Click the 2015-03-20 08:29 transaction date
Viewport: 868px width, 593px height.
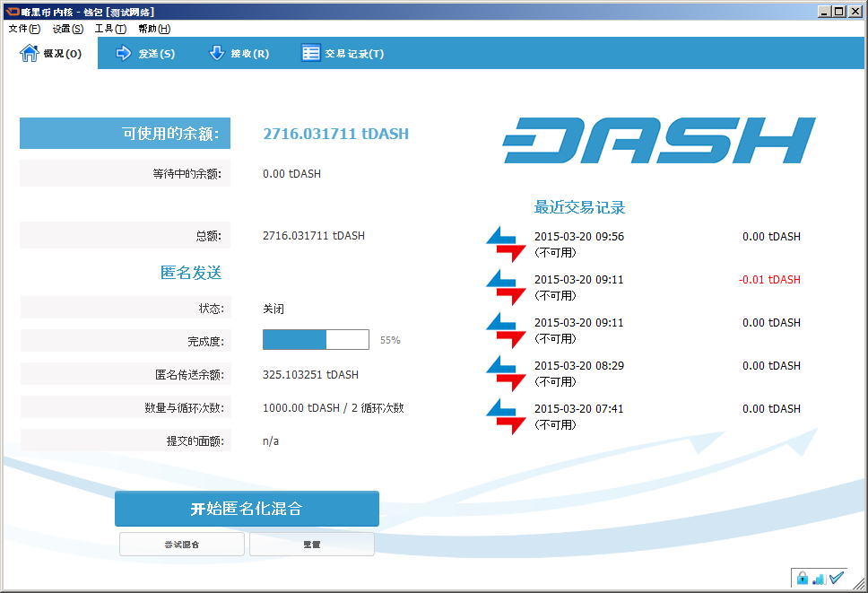pyautogui.click(x=579, y=366)
